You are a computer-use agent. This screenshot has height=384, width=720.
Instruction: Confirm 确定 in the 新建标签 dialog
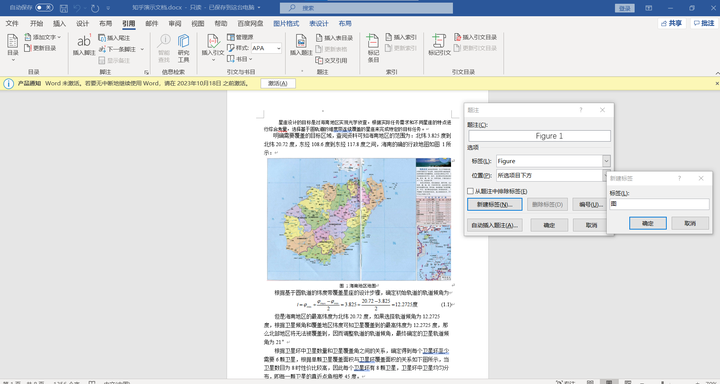pyautogui.click(x=647, y=223)
